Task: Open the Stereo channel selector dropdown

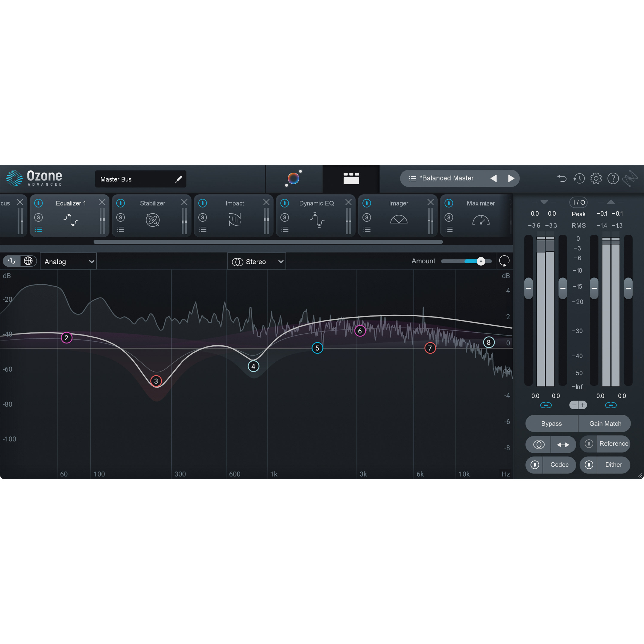Action: coord(257,261)
